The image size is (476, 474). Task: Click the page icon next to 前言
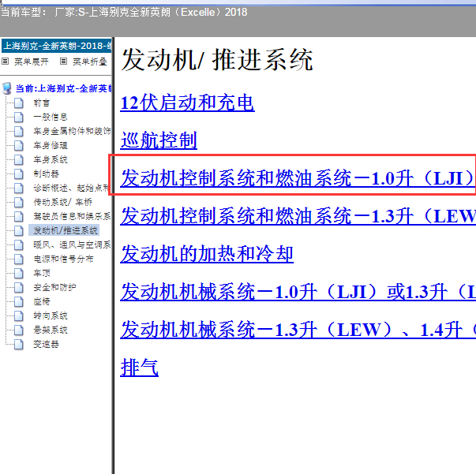coord(19,103)
